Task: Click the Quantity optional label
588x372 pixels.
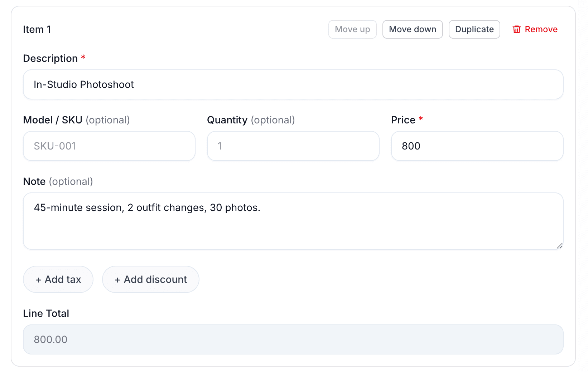Action: [273, 120]
